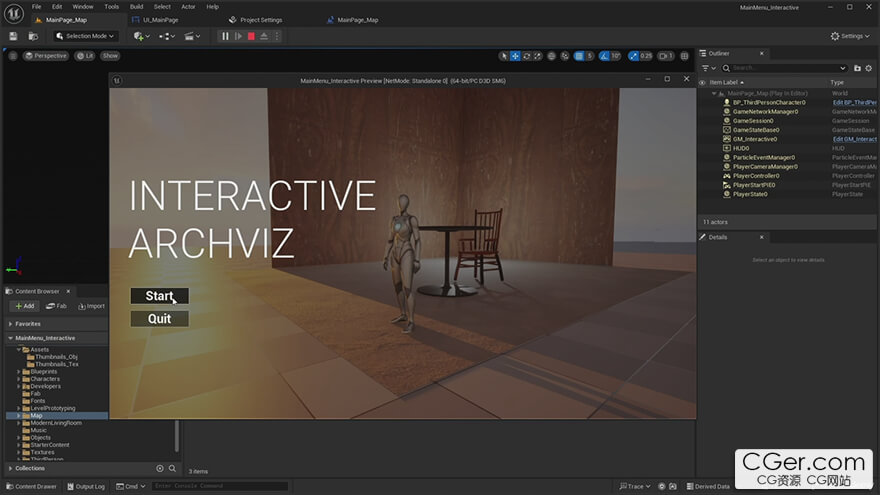Open the Selection Mode dropdown
Viewport: 880px width, 495px height.
[85, 36]
